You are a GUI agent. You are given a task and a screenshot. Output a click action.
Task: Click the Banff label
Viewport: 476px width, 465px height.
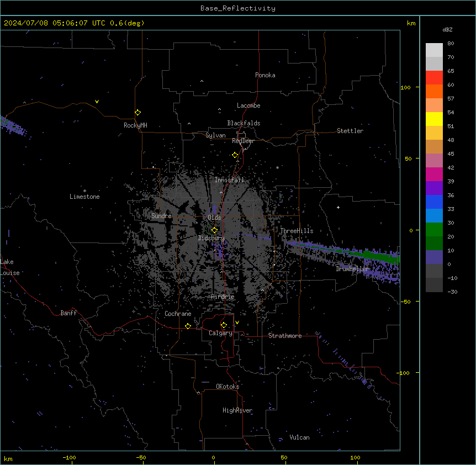pos(68,313)
